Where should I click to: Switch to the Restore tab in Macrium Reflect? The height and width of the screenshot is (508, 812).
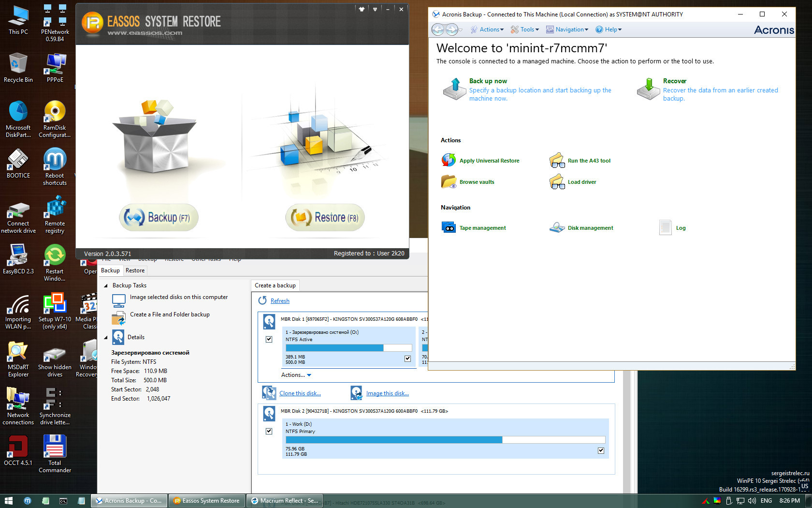click(135, 270)
